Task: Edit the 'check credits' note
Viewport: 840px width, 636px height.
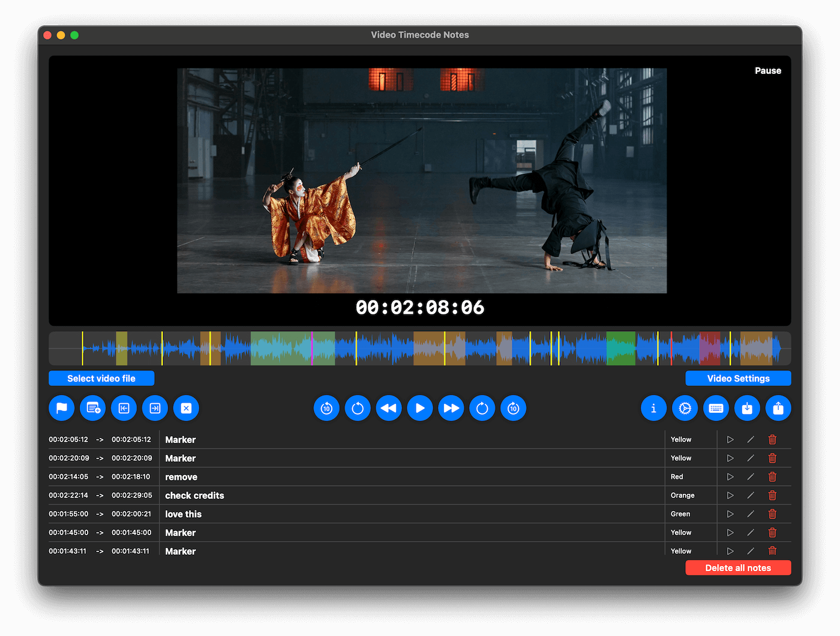Action: click(751, 496)
